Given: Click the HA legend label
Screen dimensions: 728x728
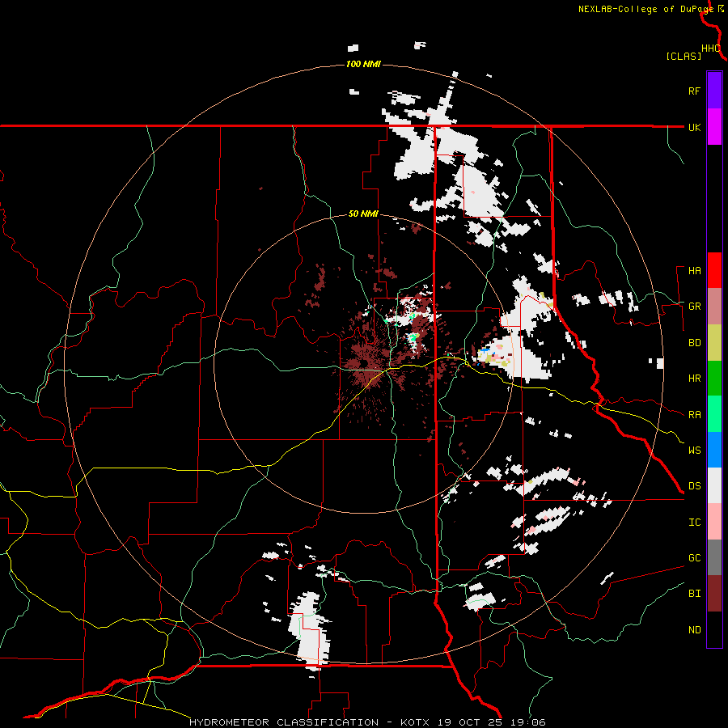Looking at the screenshot, I should pos(695,271).
